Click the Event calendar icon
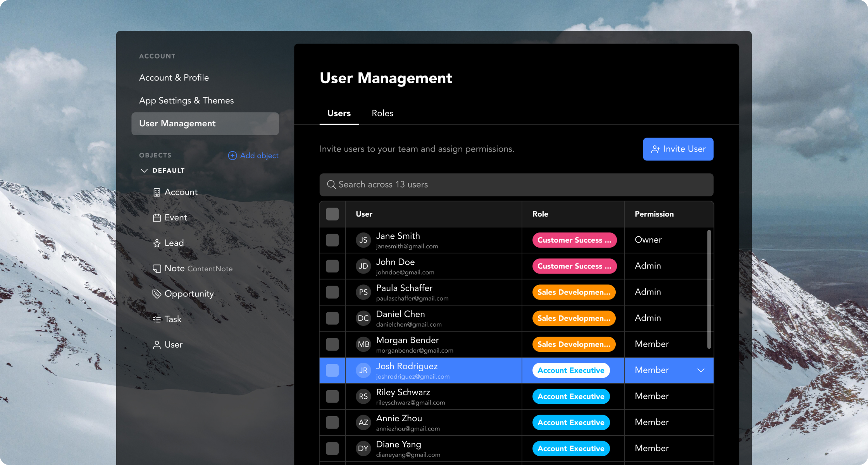 (157, 218)
